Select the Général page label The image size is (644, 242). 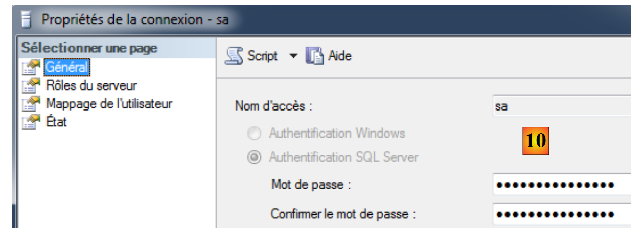pos(67,67)
